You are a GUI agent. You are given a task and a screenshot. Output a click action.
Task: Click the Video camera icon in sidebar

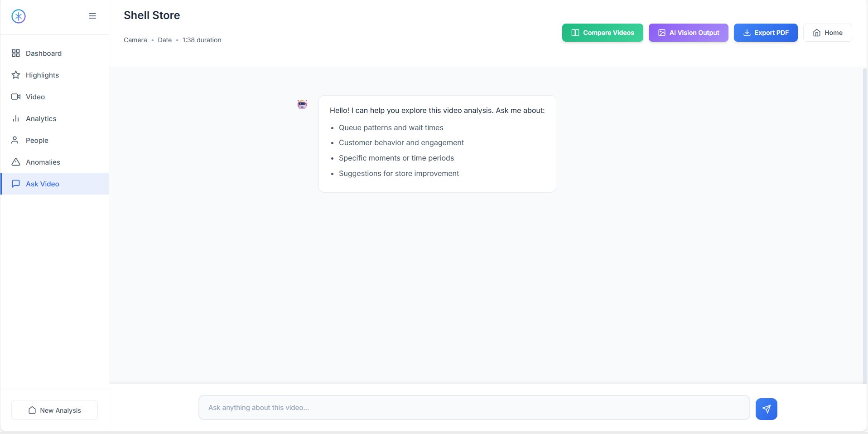(16, 97)
